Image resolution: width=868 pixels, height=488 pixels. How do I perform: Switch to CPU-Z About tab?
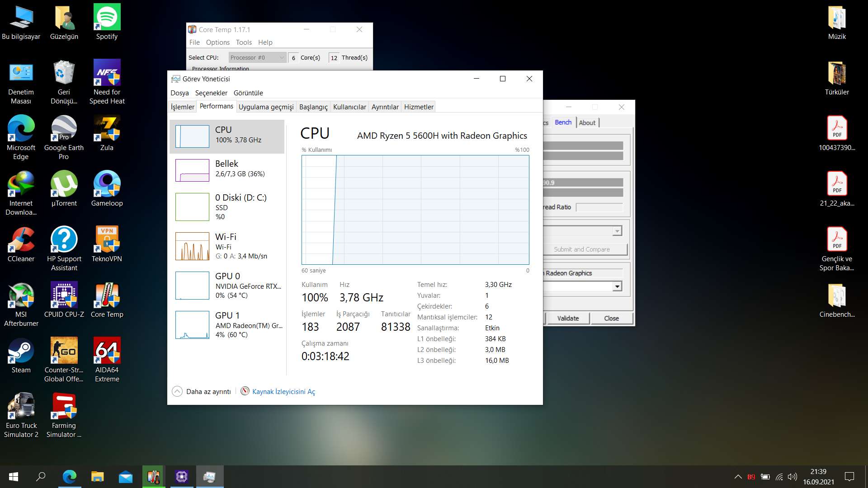click(587, 122)
